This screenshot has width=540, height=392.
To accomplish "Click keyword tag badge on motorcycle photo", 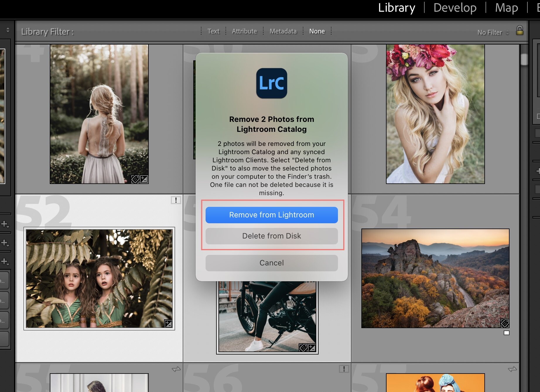I will (303, 348).
